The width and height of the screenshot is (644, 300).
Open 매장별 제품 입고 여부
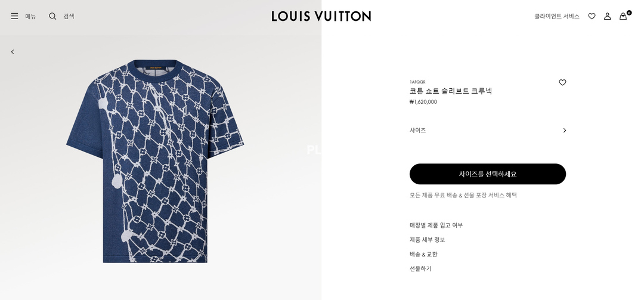[436, 225]
